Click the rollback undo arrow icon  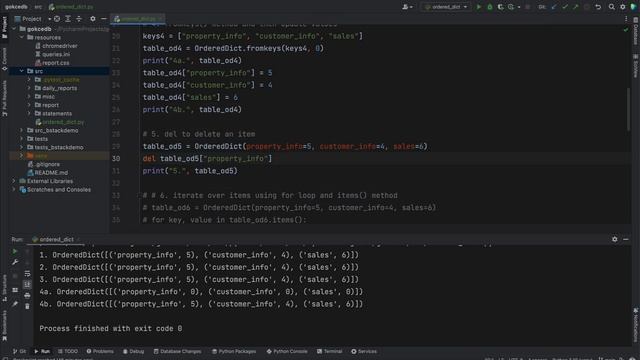[598, 7]
